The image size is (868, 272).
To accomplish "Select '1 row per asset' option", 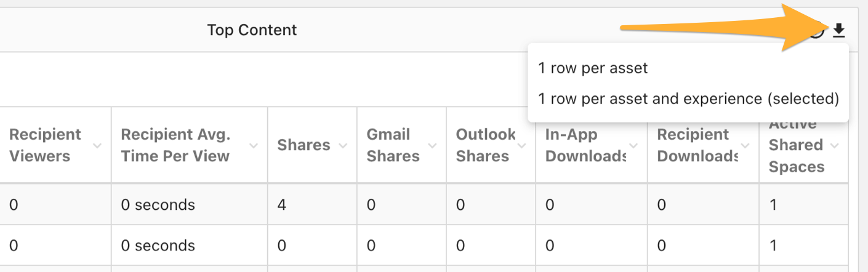I will point(593,68).
